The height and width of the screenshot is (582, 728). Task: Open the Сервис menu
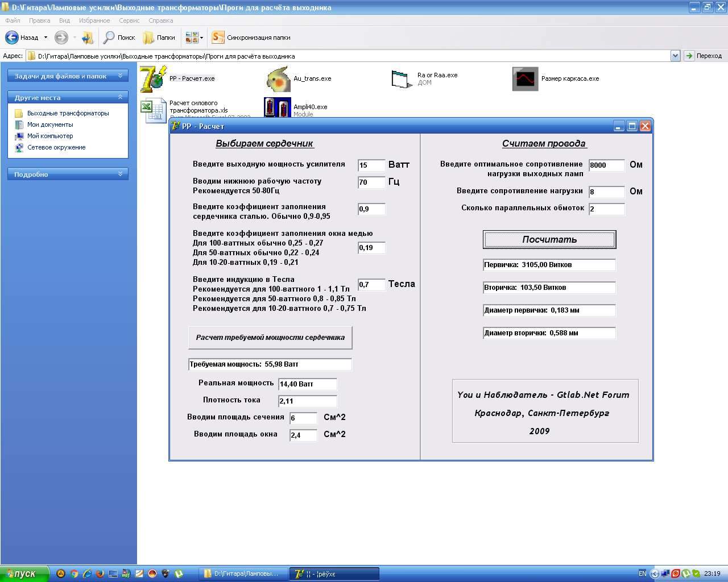point(129,20)
